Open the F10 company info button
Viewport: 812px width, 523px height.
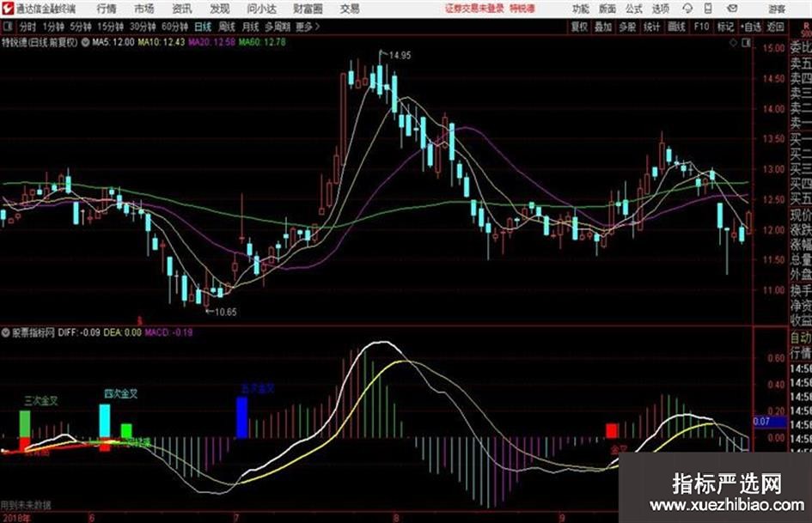[701, 27]
